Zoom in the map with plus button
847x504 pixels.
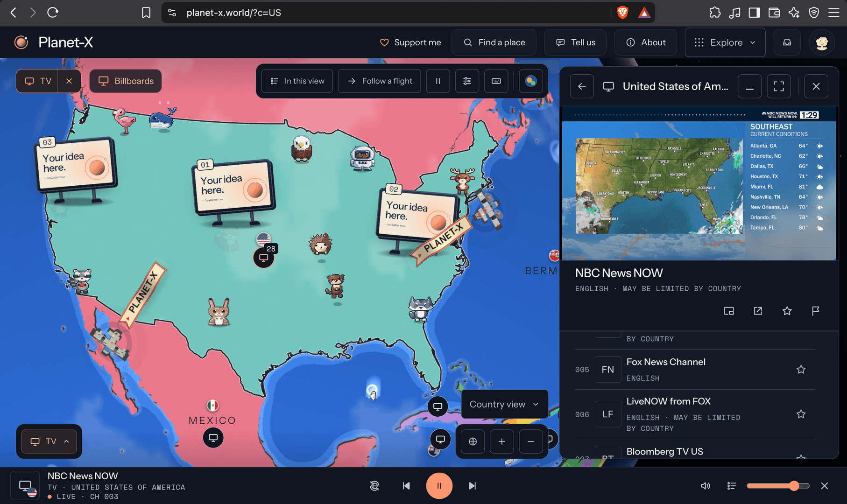pyautogui.click(x=502, y=441)
